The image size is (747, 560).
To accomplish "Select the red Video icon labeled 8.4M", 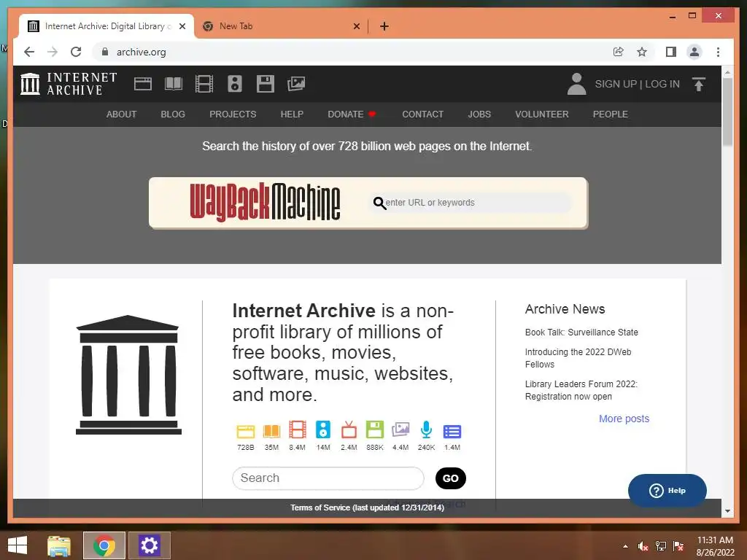I will pyautogui.click(x=298, y=429).
